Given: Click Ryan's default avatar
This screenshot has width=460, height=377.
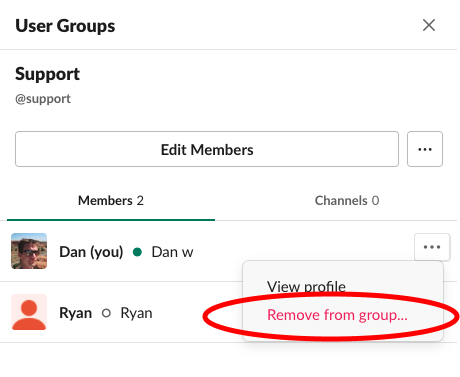Looking at the screenshot, I should [x=29, y=312].
